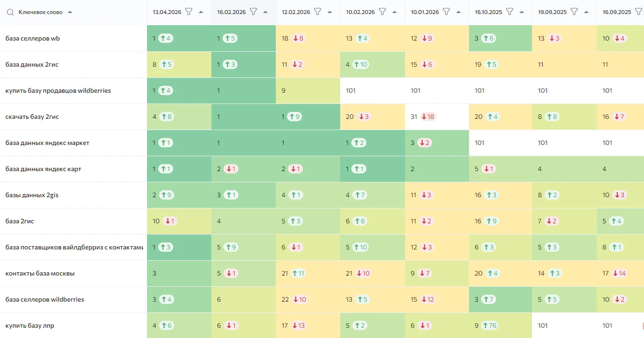Open filter for the 10.01.2026 column

point(447,12)
